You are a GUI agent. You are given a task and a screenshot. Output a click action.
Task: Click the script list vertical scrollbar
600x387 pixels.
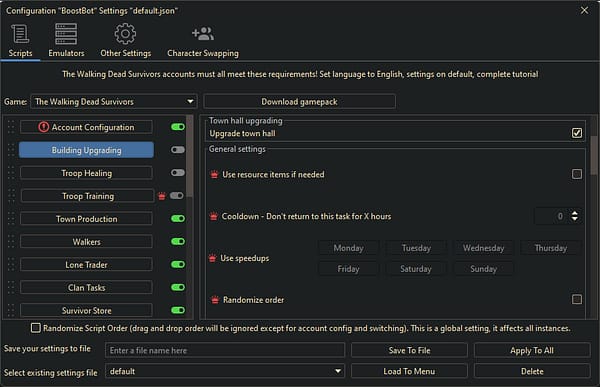[x=189, y=157]
